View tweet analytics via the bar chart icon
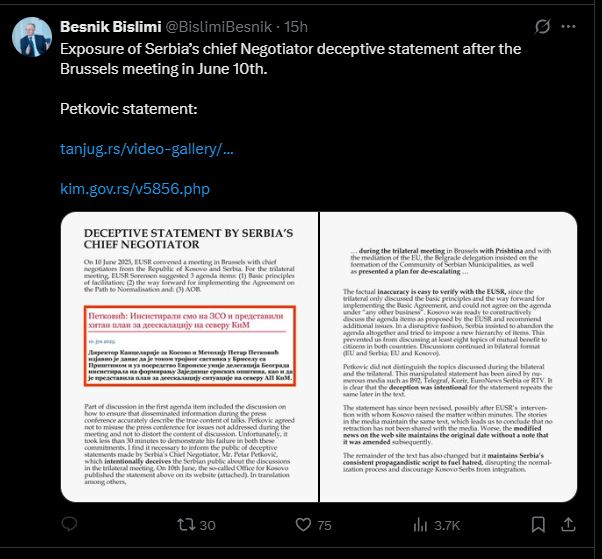Image resolution: width=602 pixels, height=559 pixels. (420, 525)
